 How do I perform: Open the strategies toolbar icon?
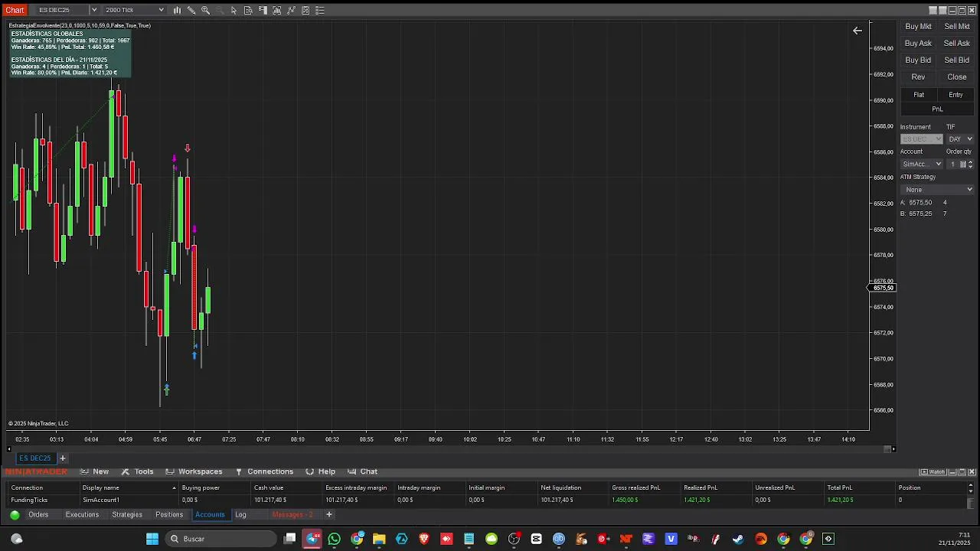(x=305, y=10)
